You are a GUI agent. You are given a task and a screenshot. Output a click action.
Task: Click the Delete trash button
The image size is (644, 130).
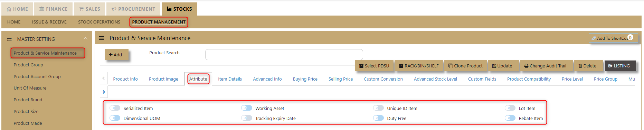tap(587, 66)
